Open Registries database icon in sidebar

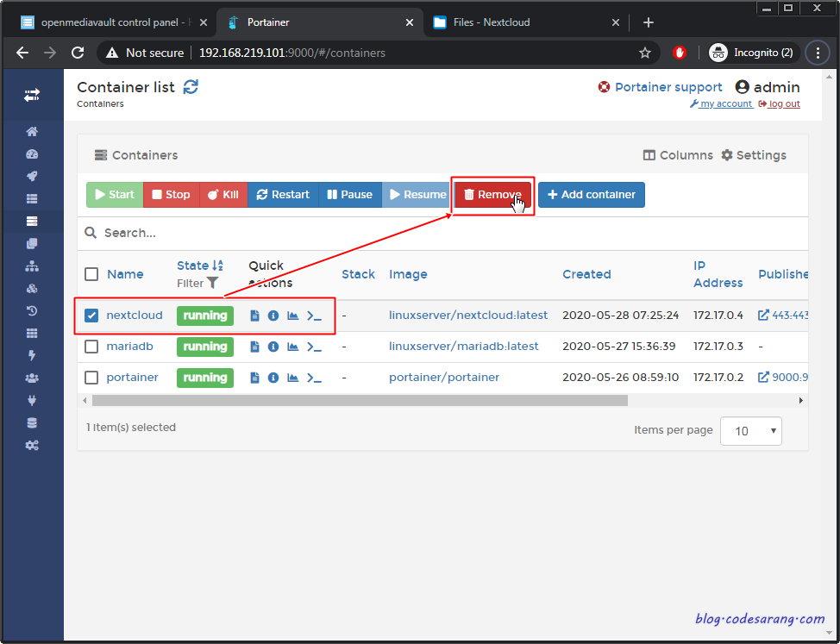[x=32, y=423]
